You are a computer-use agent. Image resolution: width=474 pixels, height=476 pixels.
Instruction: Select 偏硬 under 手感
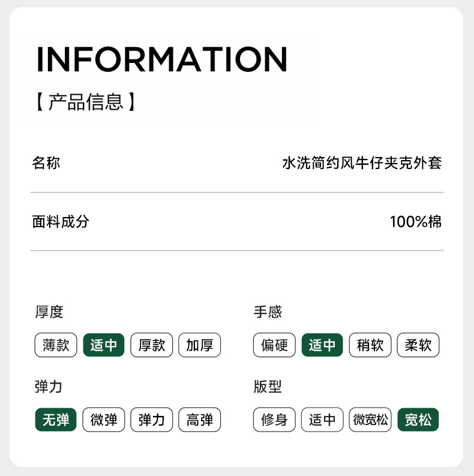tap(274, 345)
